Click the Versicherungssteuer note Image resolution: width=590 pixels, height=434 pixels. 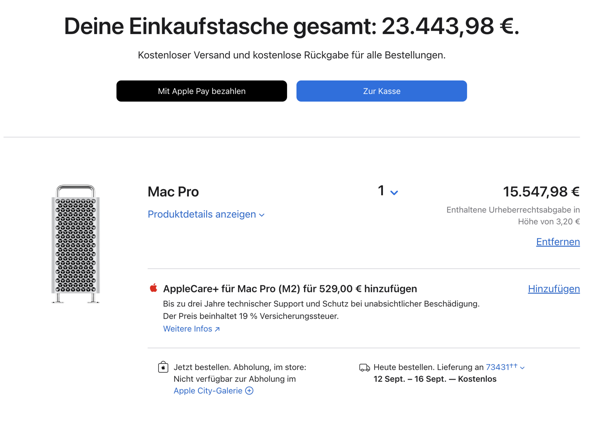(251, 316)
